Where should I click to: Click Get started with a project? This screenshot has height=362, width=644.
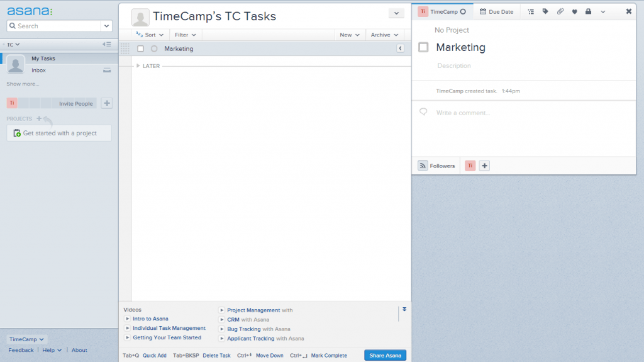point(59,133)
